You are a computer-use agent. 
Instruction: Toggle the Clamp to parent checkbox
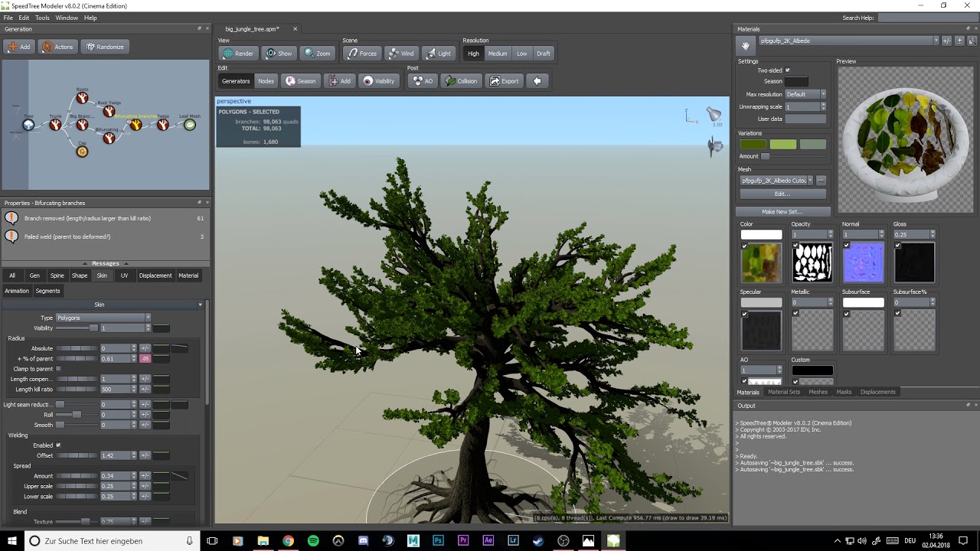coord(58,369)
